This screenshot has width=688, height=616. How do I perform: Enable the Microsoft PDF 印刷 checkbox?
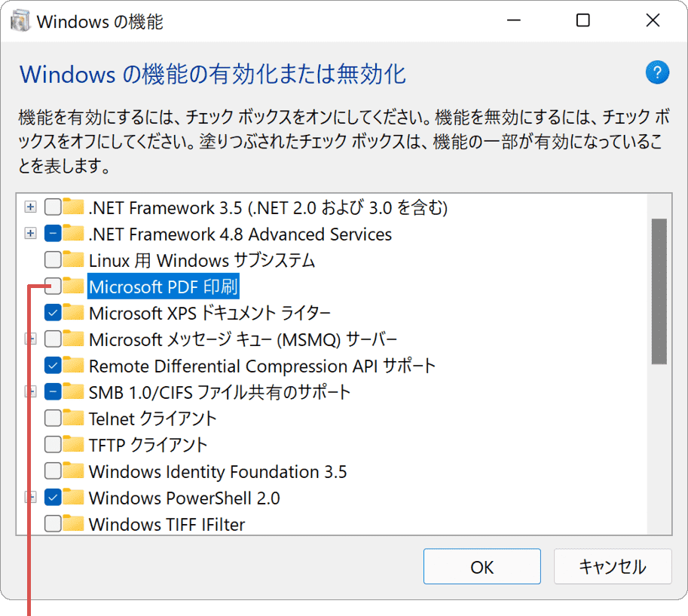pos(51,287)
